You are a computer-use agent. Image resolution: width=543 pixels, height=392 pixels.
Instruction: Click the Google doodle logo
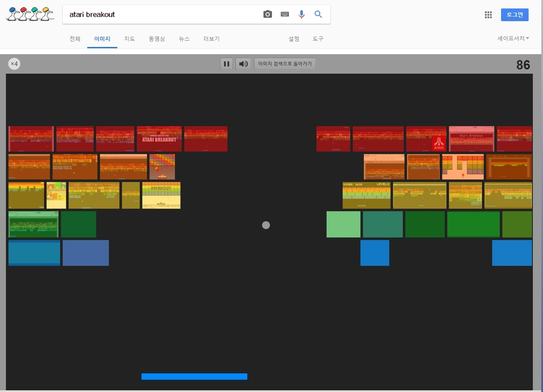(x=30, y=14)
